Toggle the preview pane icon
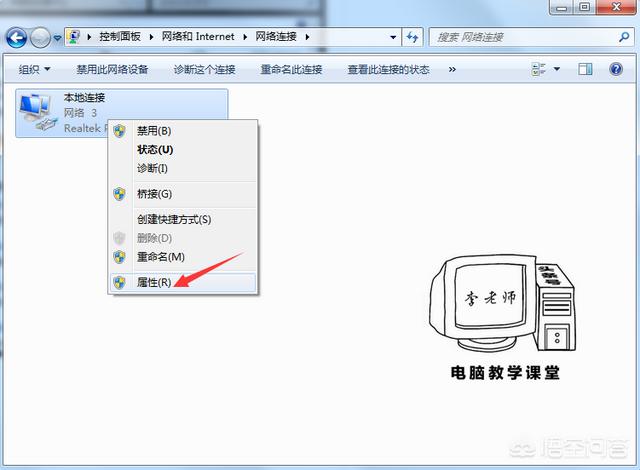Viewport: 640px width, 470px height. coord(585,69)
